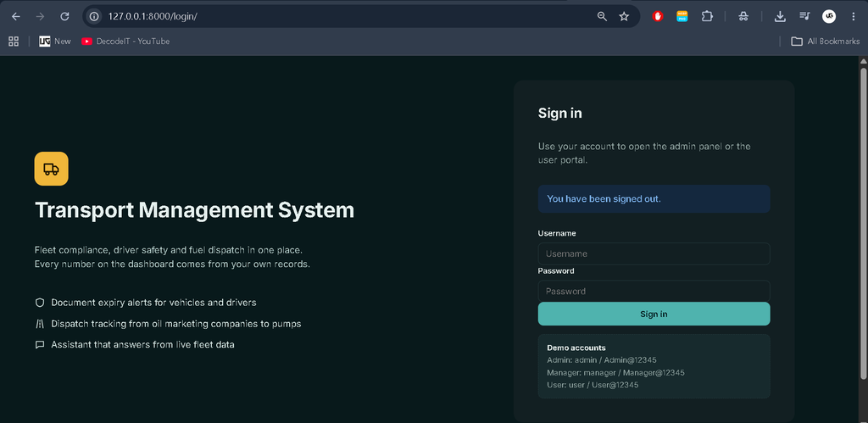Viewport: 868px width, 423px height.
Task: Click "Admin: admin / Admin@12345" text
Action: click(x=602, y=360)
